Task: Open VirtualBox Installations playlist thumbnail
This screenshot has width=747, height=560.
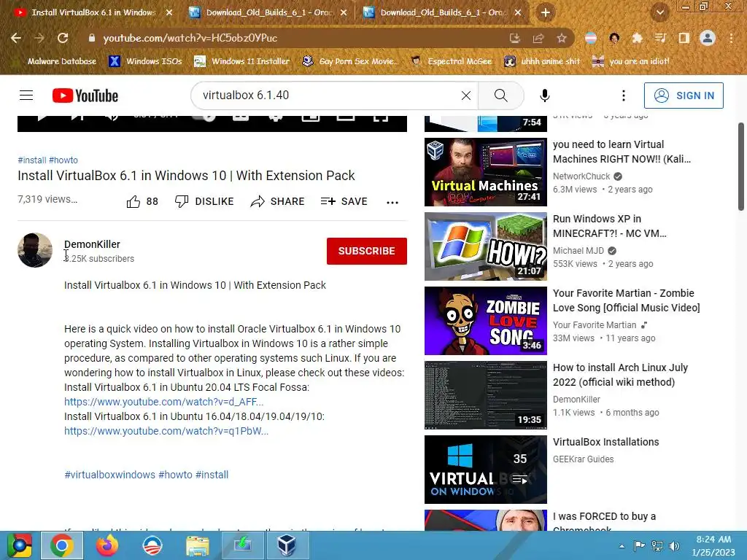Action: pyautogui.click(x=485, y=469)
